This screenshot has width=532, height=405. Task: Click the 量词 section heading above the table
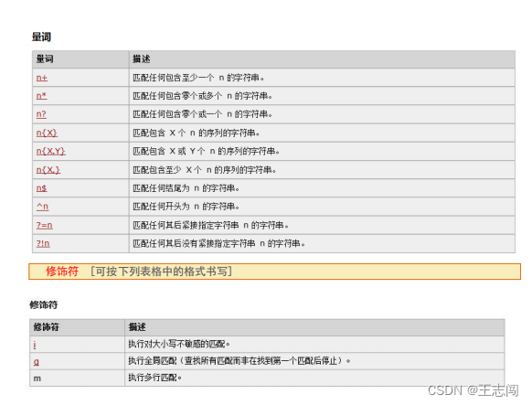[41, 37]
